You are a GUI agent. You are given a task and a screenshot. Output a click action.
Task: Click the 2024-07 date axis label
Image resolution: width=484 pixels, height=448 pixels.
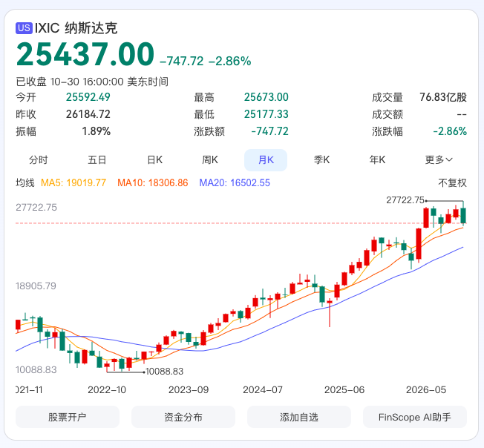[x=263, y=389]
